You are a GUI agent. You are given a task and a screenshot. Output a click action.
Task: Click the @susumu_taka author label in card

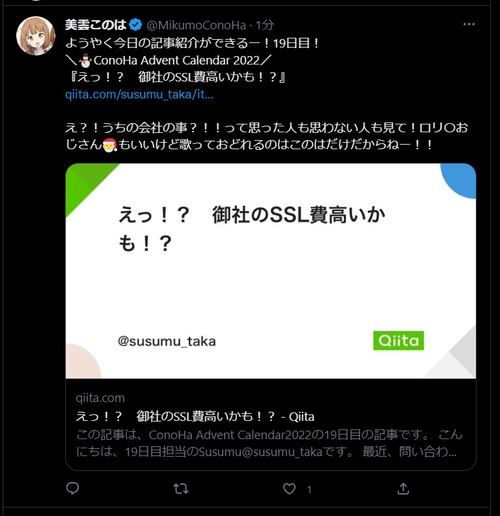[167, 341]
